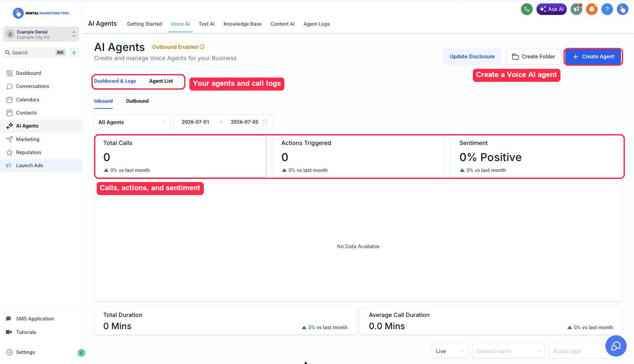
Task: Click the Launch Ads megaphone icon
Action: pyautogui.click(x=10, y=165)
